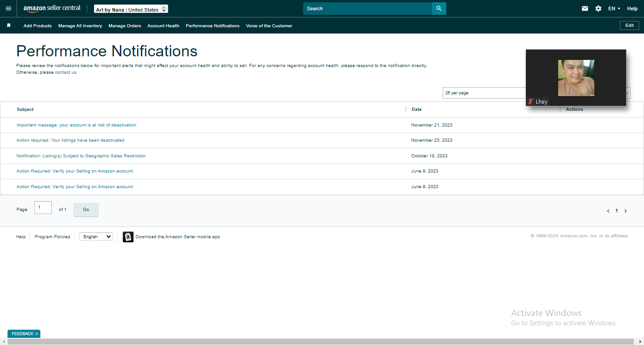Click the left arrow of the horizontal scrollbar
The image size is (644, 345).
coord(3,342)
